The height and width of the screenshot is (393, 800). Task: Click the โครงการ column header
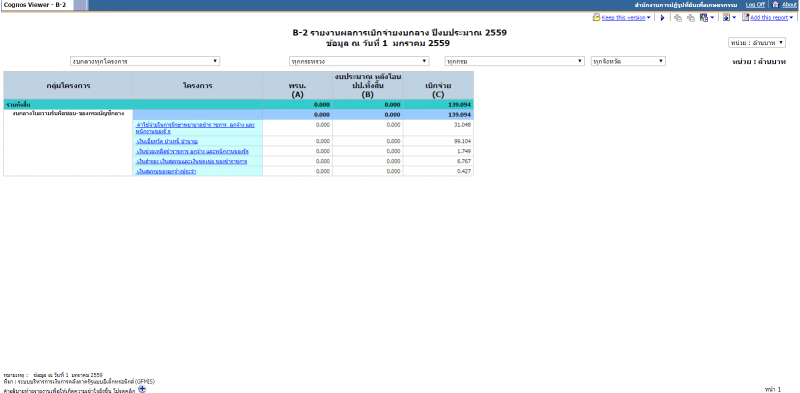(x=197, y=85)
